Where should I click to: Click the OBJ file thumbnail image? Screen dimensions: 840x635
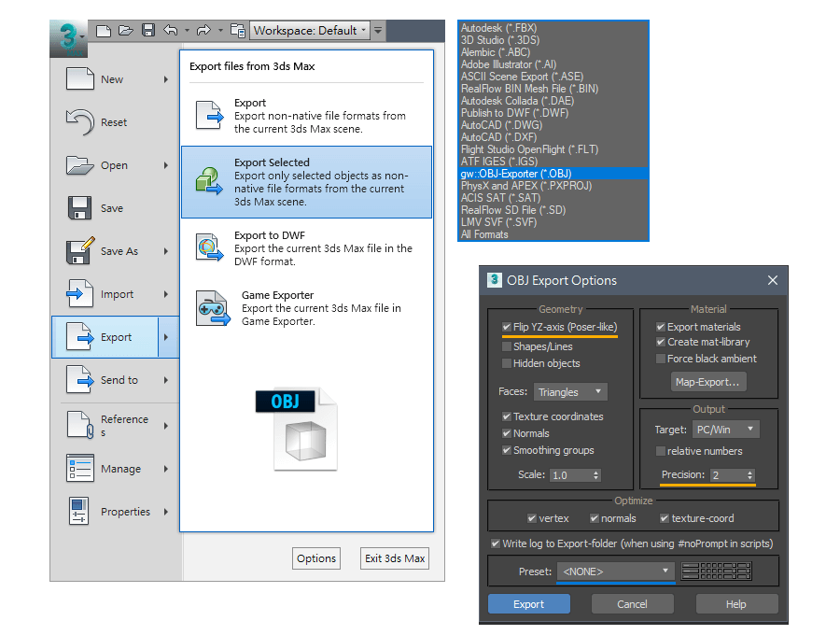pos(297,430)
